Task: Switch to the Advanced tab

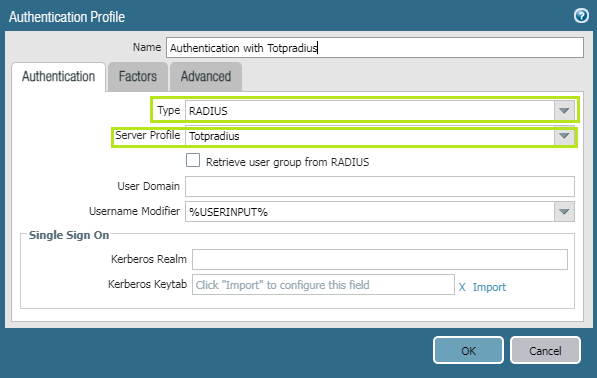Action: click(x=206, y=77)
